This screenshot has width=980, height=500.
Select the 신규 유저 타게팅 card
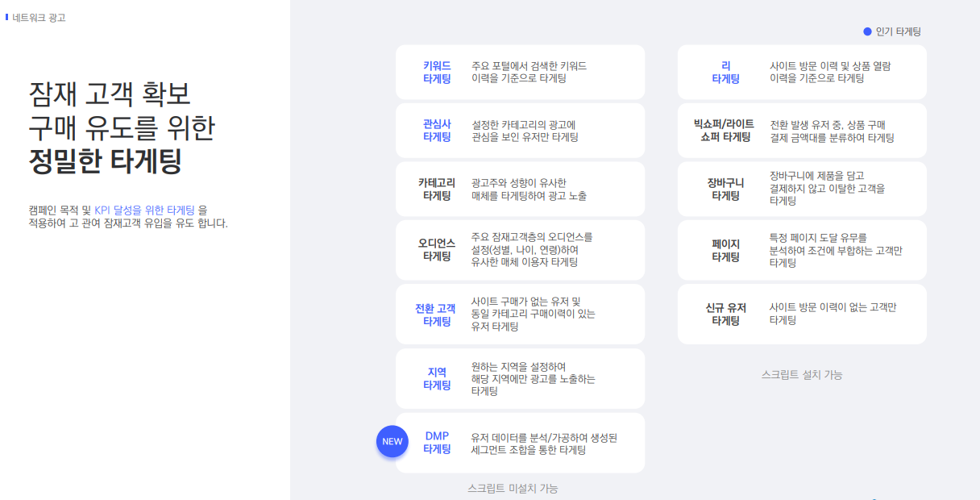coord(802,314)
